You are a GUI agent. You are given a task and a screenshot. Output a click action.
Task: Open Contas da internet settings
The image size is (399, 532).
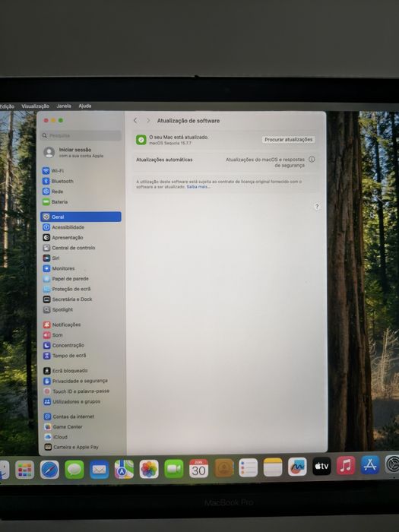(x=82, y=416)
